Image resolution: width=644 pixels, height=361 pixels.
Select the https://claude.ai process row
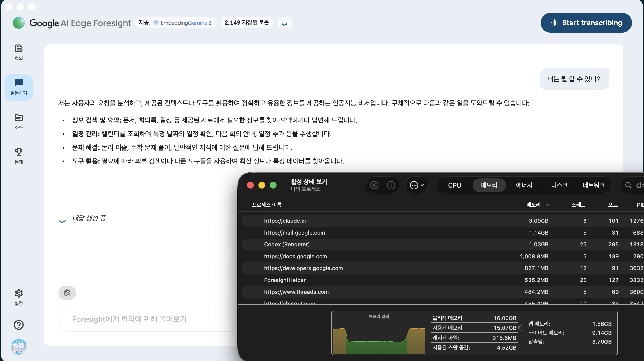click(443, 221)
